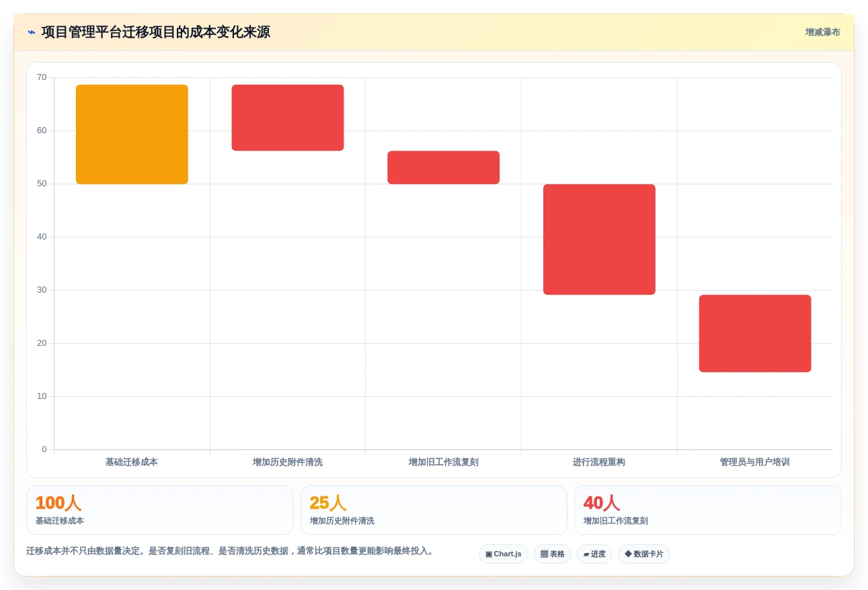Select the 数据卡片 tag chip
868x590 pixels.
coord(644,554)
